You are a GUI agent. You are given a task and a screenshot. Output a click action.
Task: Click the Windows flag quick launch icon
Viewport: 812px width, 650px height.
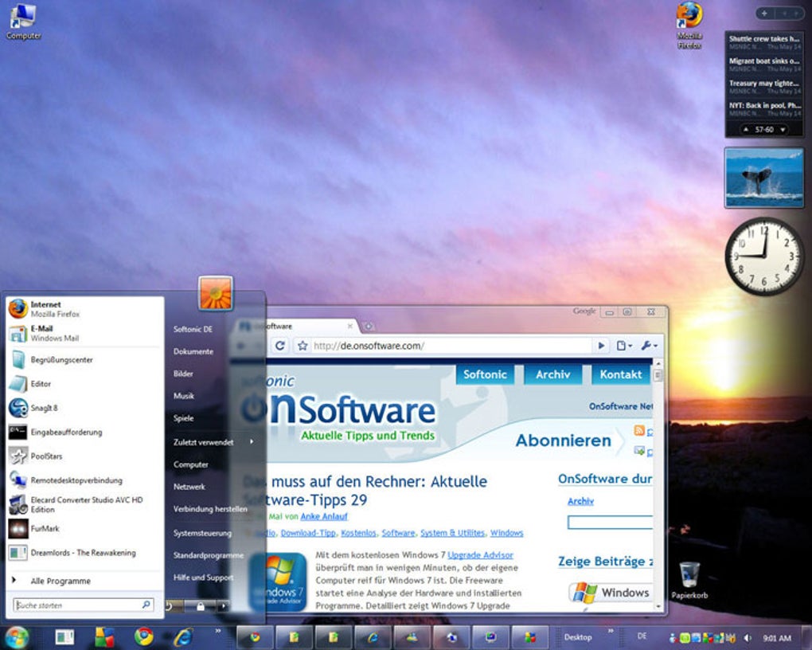104,636
